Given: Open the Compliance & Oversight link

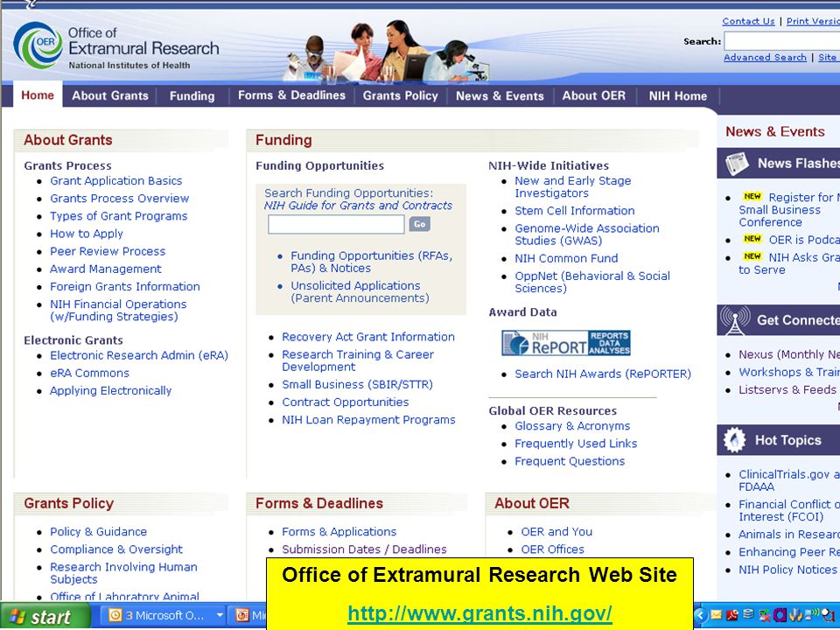Looking at the screenshot, I should point(115,549).
